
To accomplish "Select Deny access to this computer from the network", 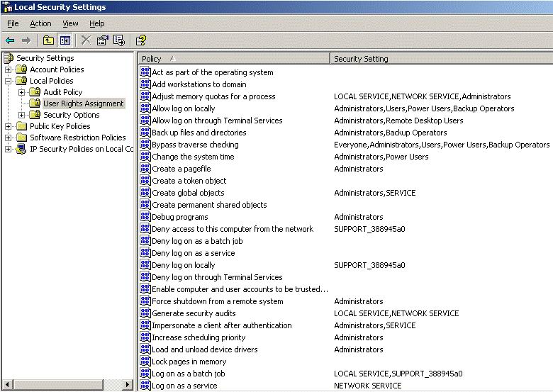I will pyautogui.click(x=233, y=229).
